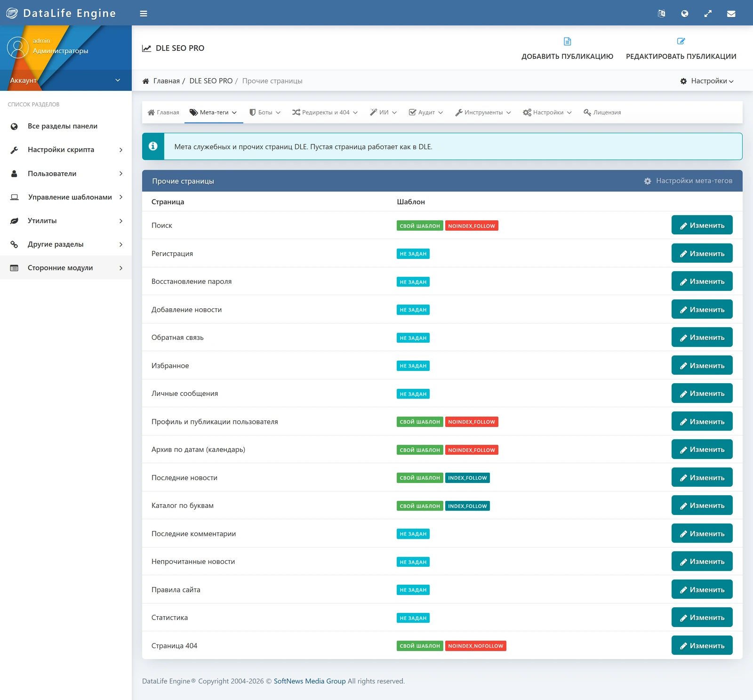753x700 pixels.
Task: Open the SoftNews Media Group footer link
Action: click(310, 681)
